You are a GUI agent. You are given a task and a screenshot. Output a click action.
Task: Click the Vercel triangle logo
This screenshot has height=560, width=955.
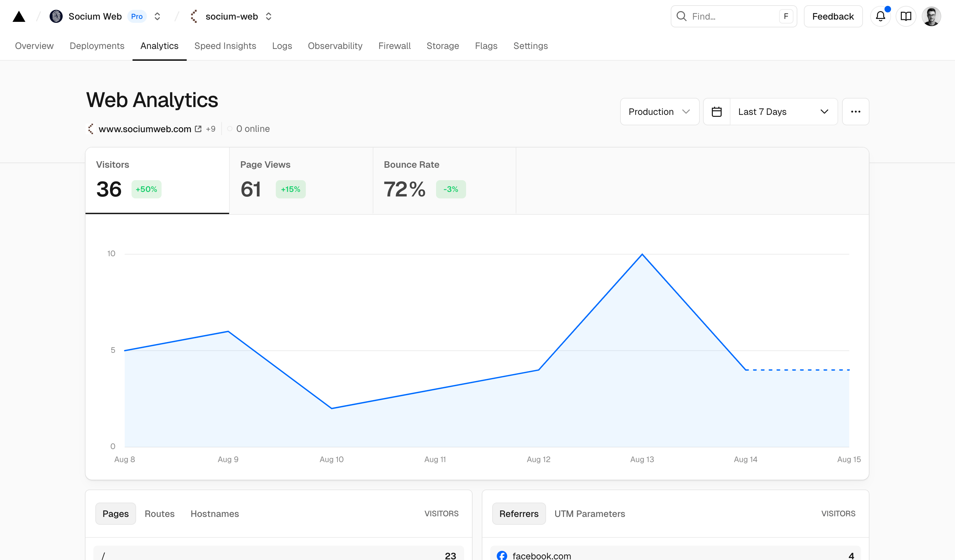19,16
